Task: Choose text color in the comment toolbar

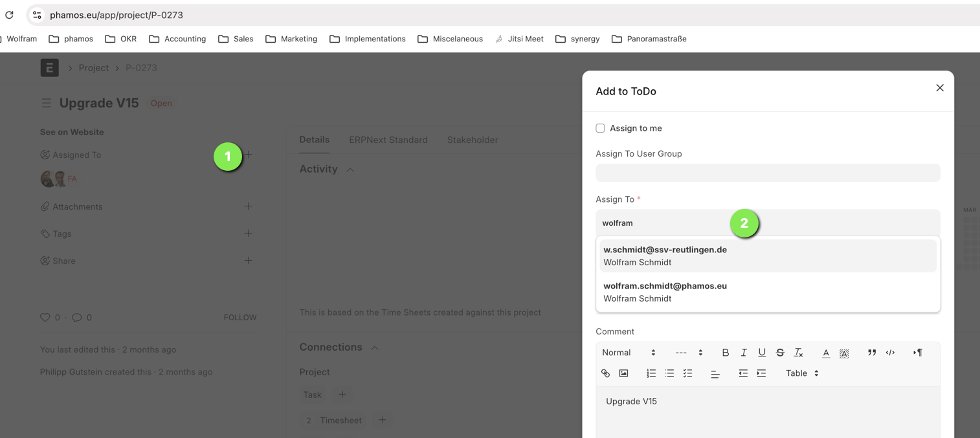Action: pos(826,353)
